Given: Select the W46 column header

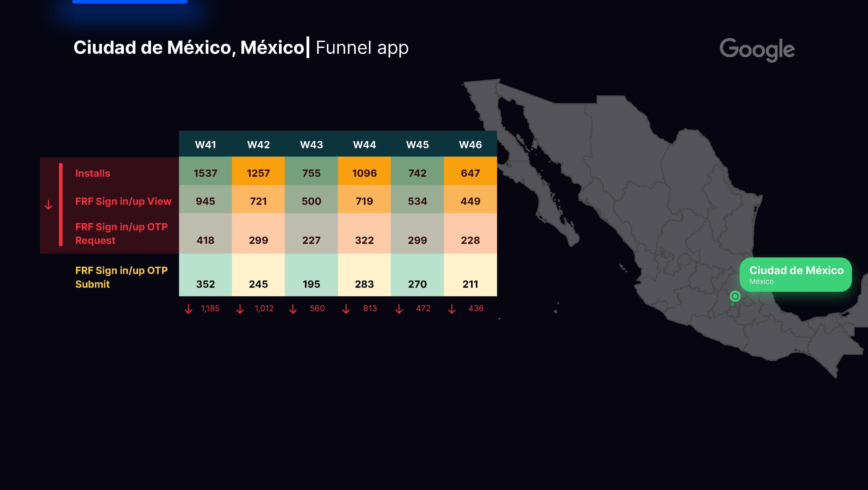Looking at the screenshot, I should point(470,145).
